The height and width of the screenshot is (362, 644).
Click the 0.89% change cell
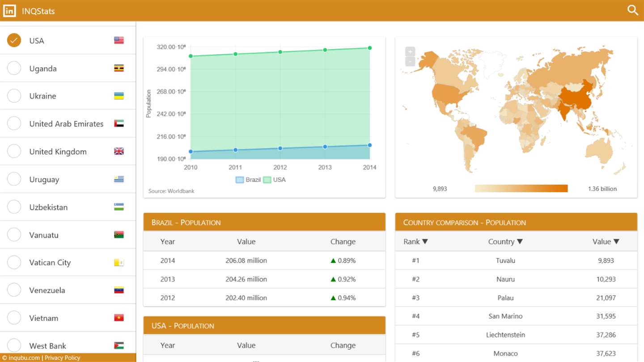(343, 261)
